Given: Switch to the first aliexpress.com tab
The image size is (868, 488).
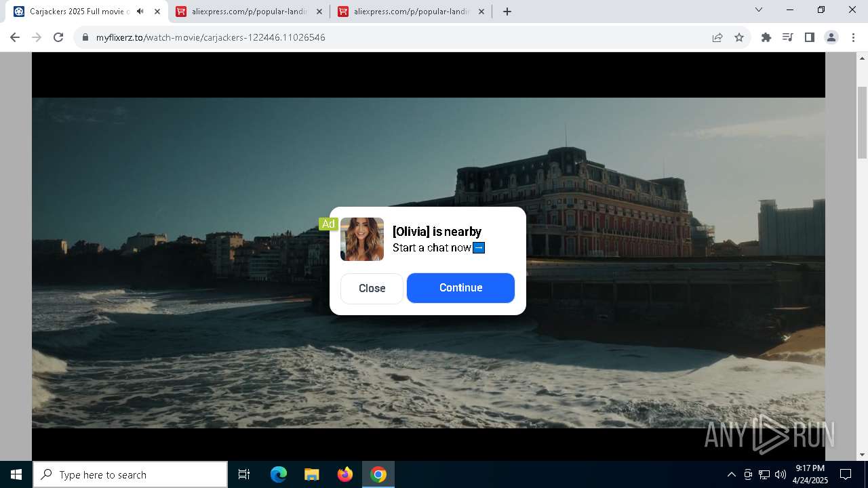Looking at the screenshot, I should pos(249,12).
